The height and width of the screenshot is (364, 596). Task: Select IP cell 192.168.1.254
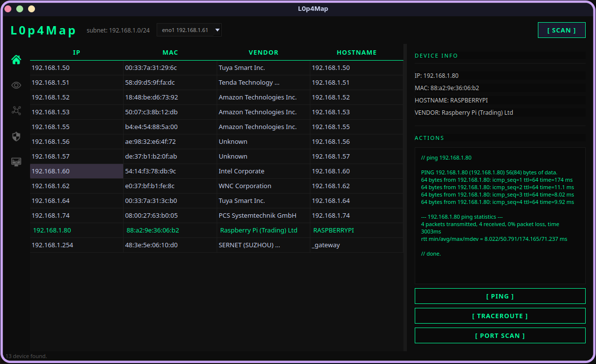[76, 245]
